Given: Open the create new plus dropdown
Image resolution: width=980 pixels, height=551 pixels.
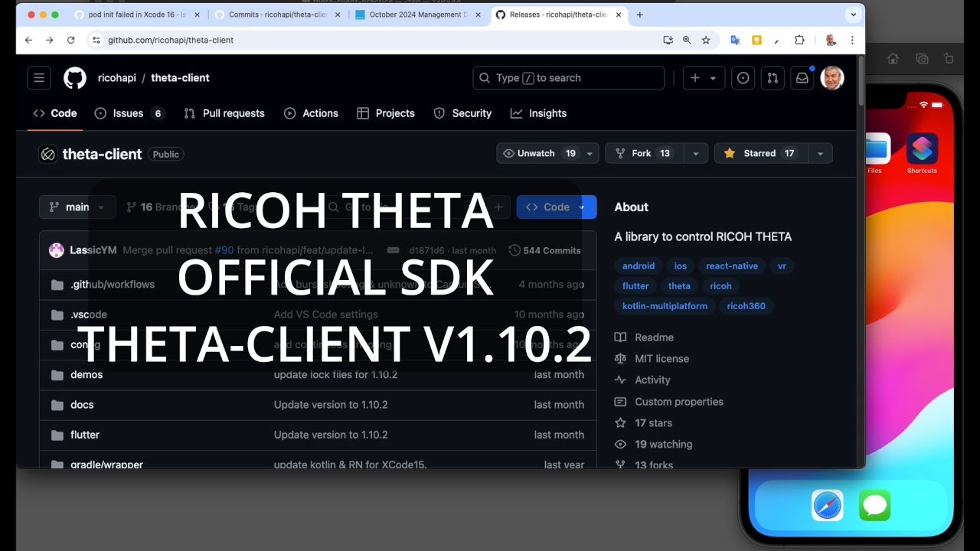Looking at the screenshot, I should pos(703,78).
